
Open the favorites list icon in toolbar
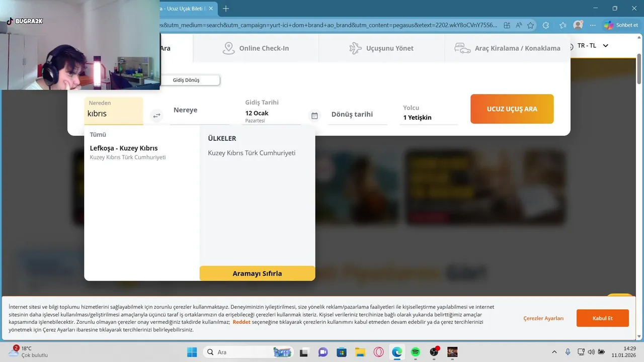pos(562,25)
